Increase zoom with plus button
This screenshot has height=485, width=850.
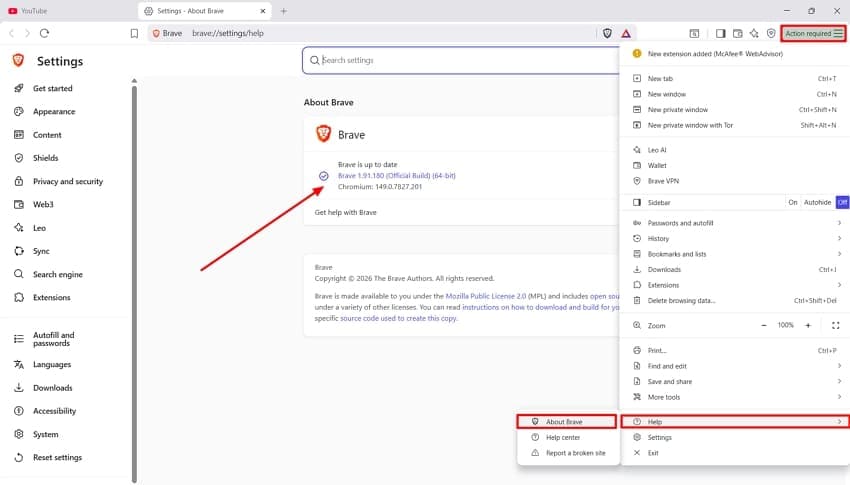pos(808,326)
